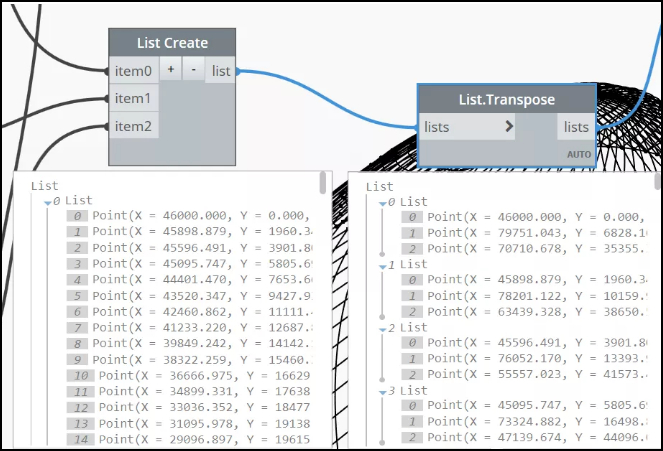Select point X = 63439.328 in Transpose preview
663x451 pixels.
point(524,312)
